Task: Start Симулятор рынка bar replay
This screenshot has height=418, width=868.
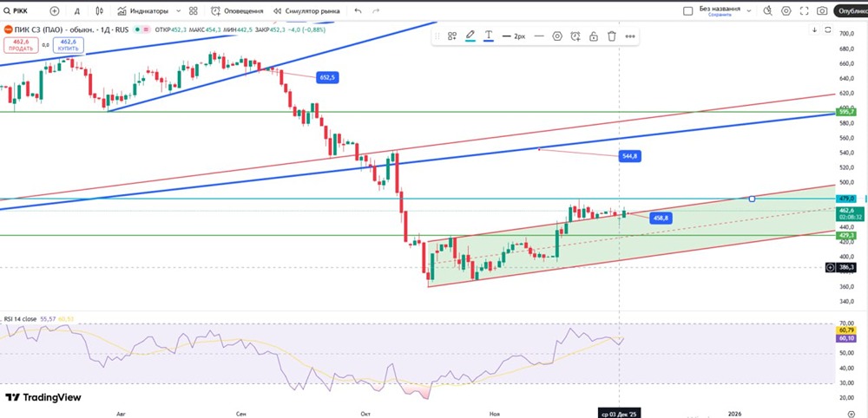Action: pos(306,10)
